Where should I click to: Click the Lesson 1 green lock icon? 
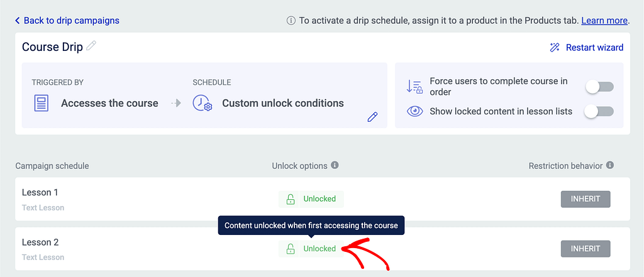[x=290, y=199]
